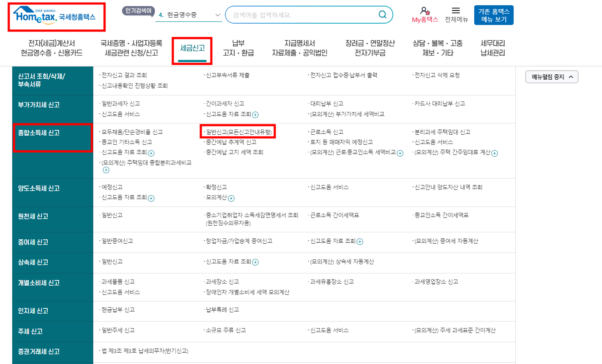Click 기존 홈택스 메뉴 보기 button
This screenshot has height=364, width=602.
(493, 15)
